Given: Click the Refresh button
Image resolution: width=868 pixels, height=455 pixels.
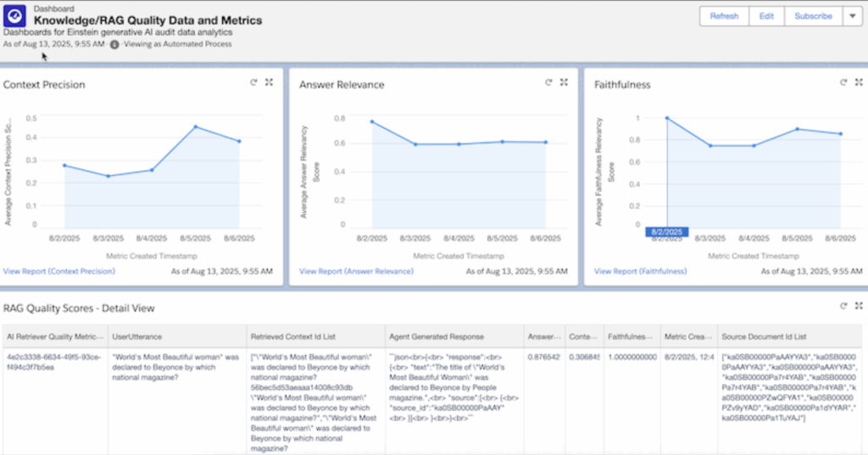Looking at the screenshot, I should (724, 16).
